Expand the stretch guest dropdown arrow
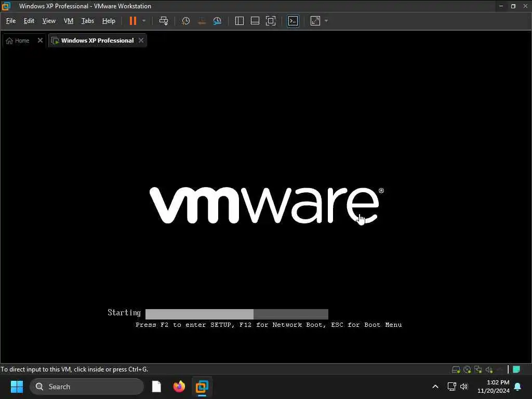This screenshot has width=532, height=399. pyautogui.click(x=326, y=21)
